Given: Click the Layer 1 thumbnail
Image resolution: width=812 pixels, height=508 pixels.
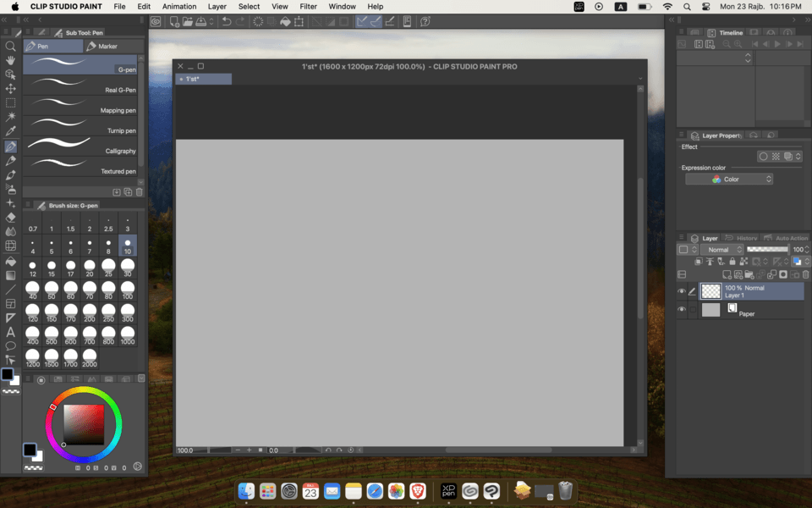Looking at the screenshot, I should tap(710, 291).
